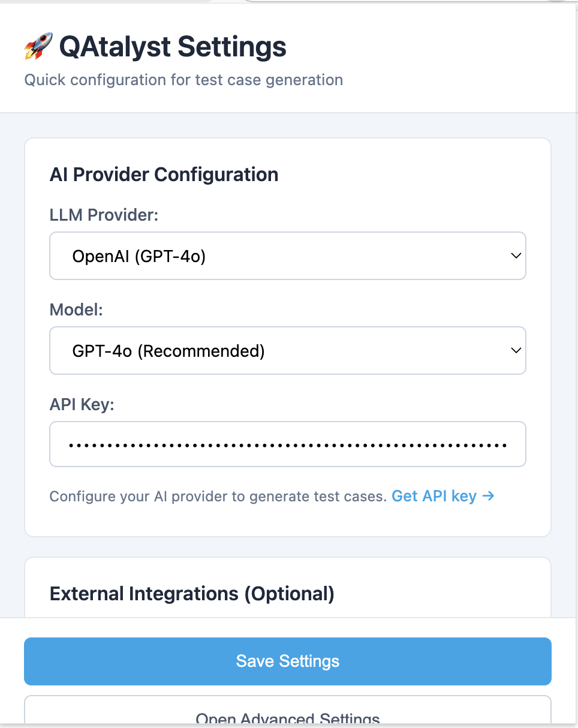Expand the LLM Provider chevron arrow
This screenshot has height=728, width=578.
coord(516,255)
